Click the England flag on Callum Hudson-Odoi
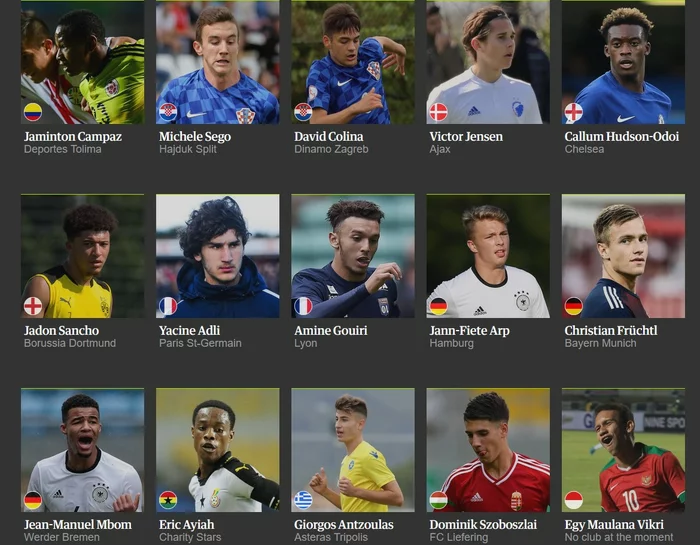This screenshot has height=545, width=700. click(574, 112)
